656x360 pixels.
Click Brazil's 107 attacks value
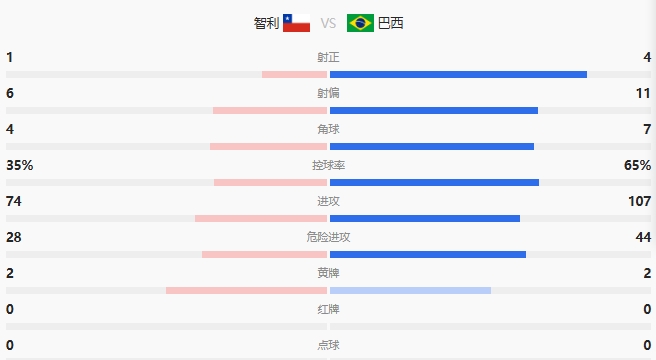(x=639, y=201)
